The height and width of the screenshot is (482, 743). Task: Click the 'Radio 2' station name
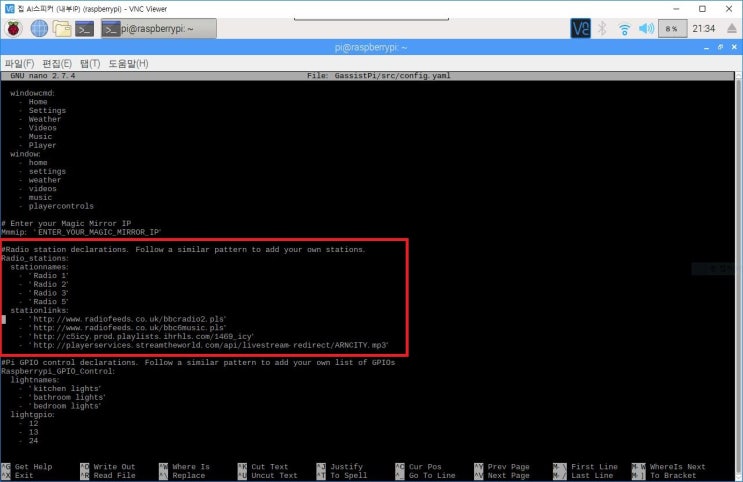coord(49,284)
